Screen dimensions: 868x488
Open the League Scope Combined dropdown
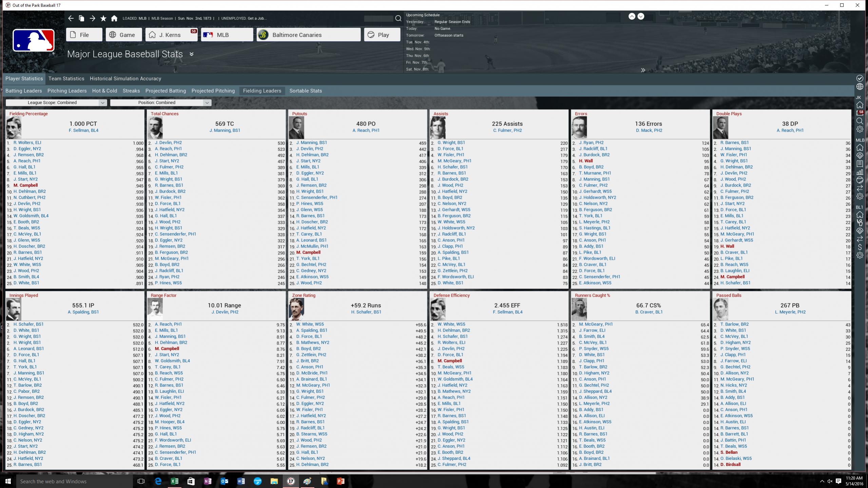(56, 102)
